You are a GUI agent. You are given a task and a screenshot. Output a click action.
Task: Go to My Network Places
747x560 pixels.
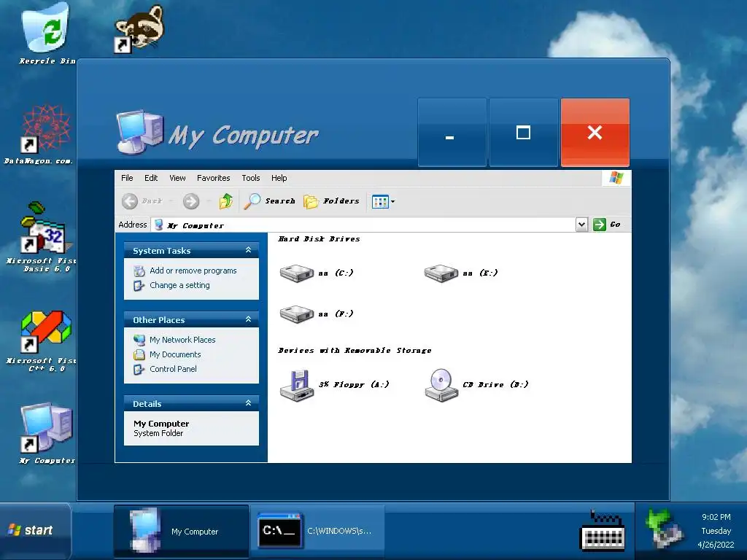pos(182,340)
